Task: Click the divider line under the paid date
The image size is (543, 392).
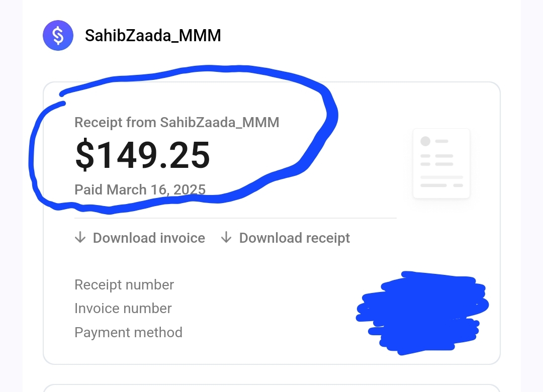Action: click(x=235, y=218)
